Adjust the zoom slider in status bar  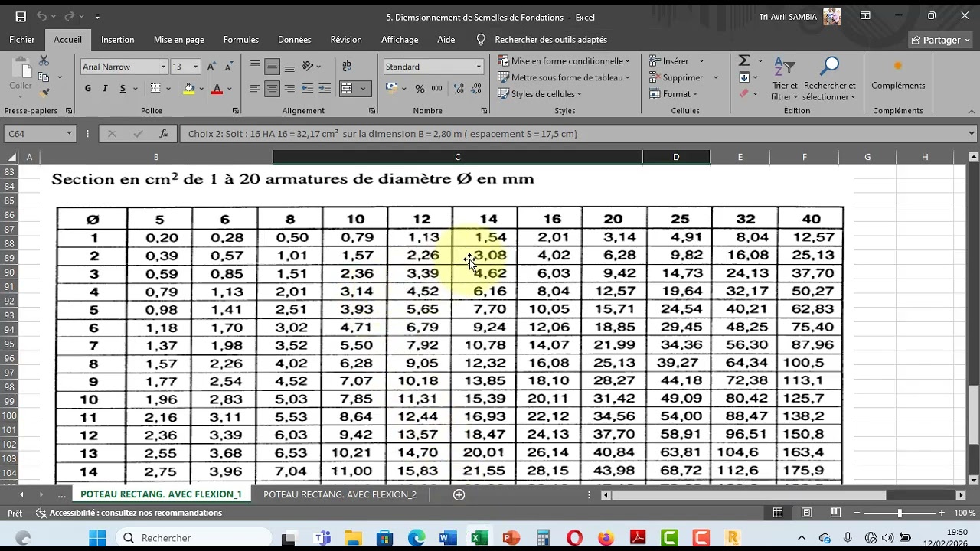(x=900, y=513)
